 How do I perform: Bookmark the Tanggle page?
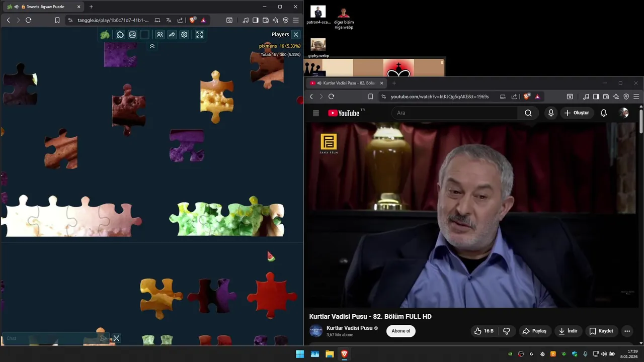click(x=57, y=20)
